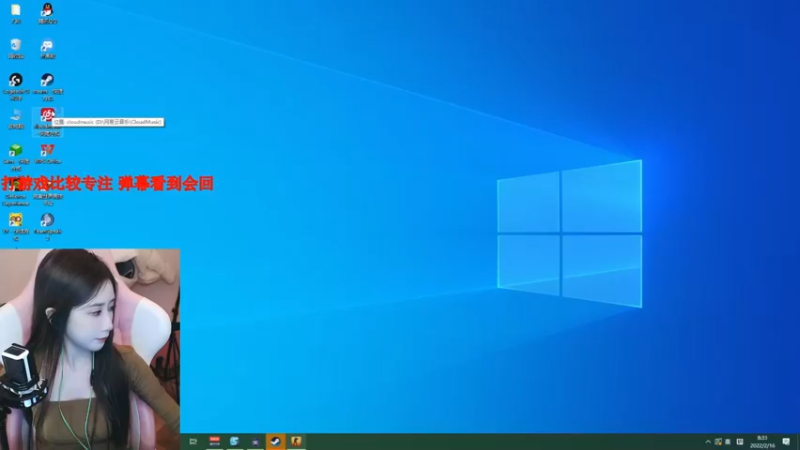Launch the WPS Office desktop shortcut
The height and width of the screenshot is (450, 800).
click(47, 150)
